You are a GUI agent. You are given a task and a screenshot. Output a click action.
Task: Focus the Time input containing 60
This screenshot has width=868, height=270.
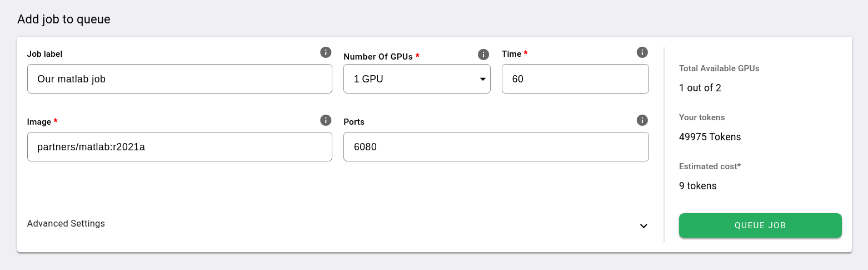[x=575, y=79]
